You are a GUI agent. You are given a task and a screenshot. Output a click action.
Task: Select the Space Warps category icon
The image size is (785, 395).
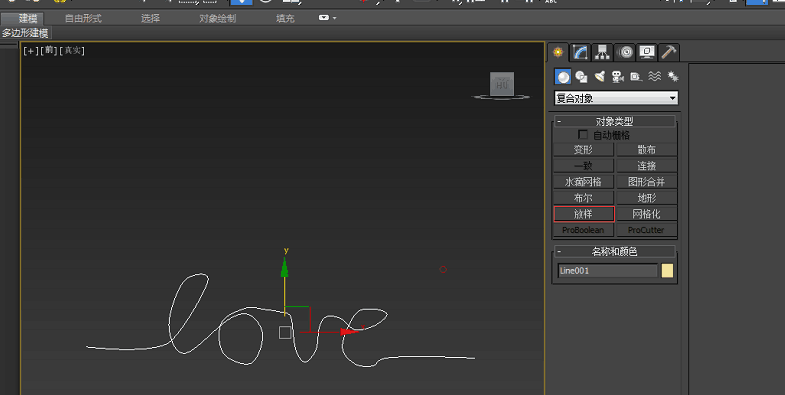(x=655, y=77)
